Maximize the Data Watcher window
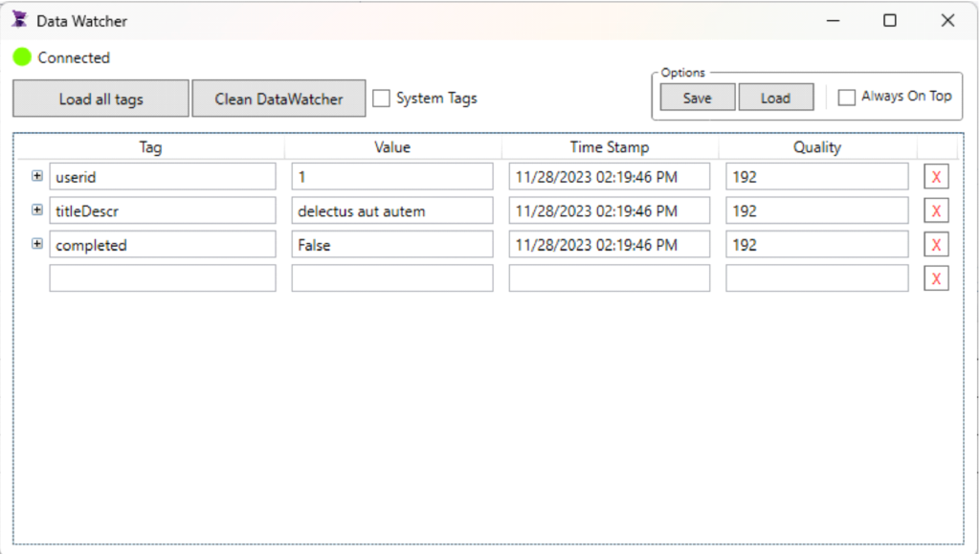The height and width of the screenshot is (554, 980). [889, 20]
